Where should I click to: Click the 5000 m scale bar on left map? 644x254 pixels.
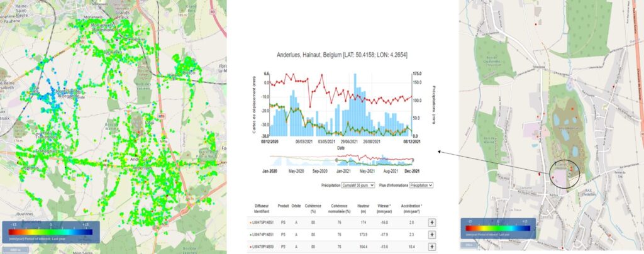15,249
